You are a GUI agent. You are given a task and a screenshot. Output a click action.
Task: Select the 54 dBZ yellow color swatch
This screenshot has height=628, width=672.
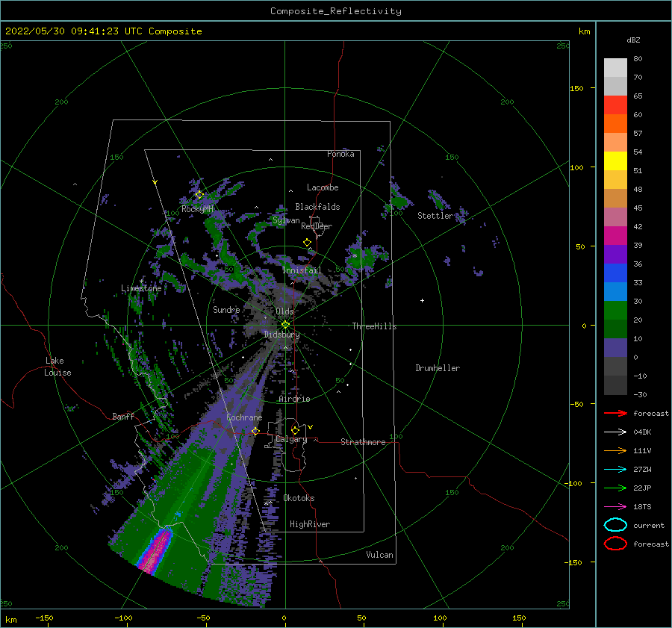pos(615,161)
